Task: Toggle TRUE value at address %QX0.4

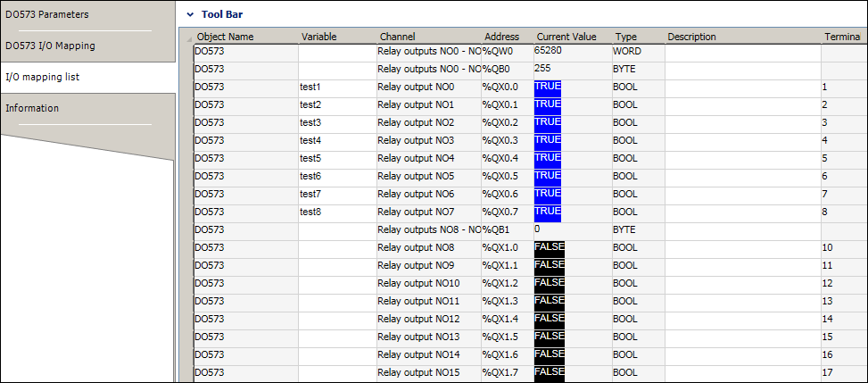Action: click(548, 159)
